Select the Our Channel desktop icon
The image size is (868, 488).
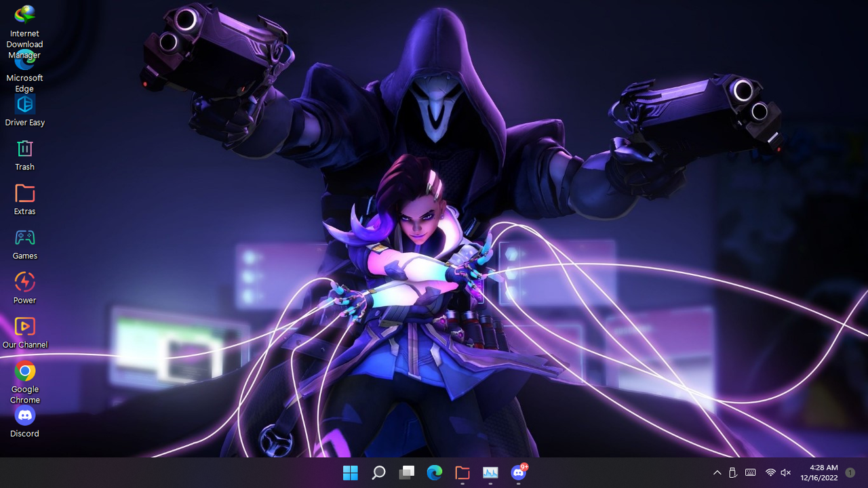(x=24, y=333)
